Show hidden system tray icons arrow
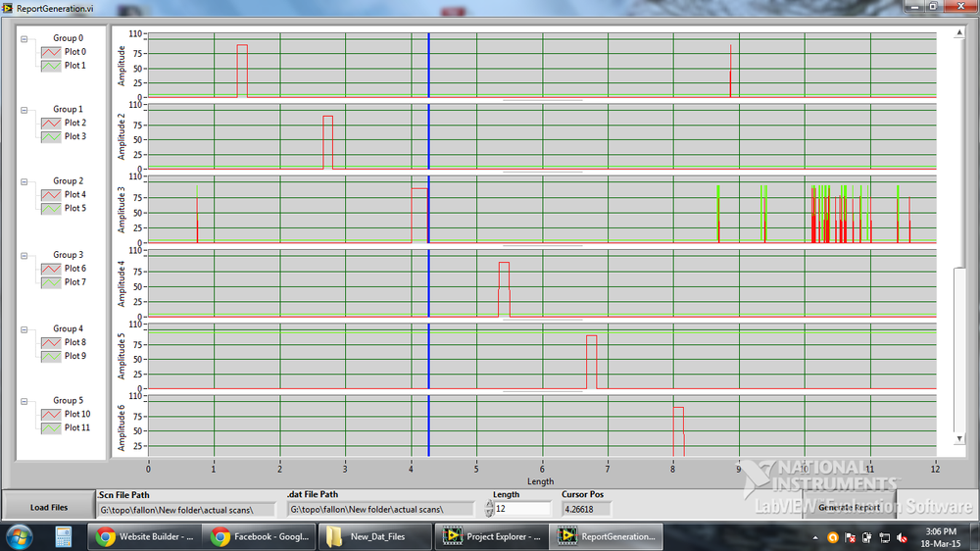The width and height of the screenshot is (980, 551). pos(815,537)
